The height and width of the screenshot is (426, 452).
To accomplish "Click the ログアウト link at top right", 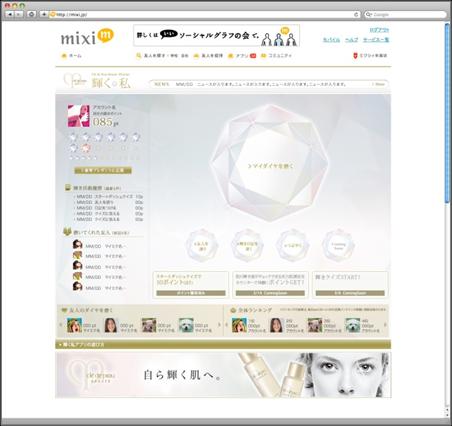I will [x=379, y=30].
